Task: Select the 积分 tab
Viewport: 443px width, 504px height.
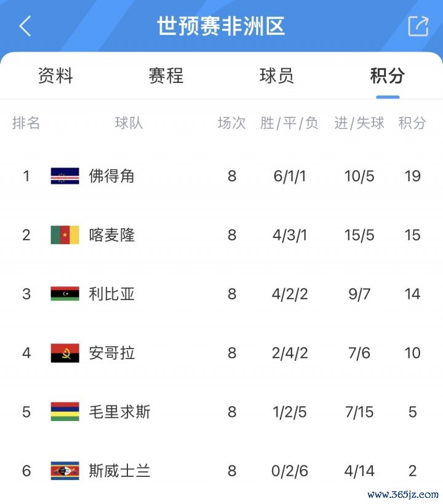Action: click(x=388, y=76)
